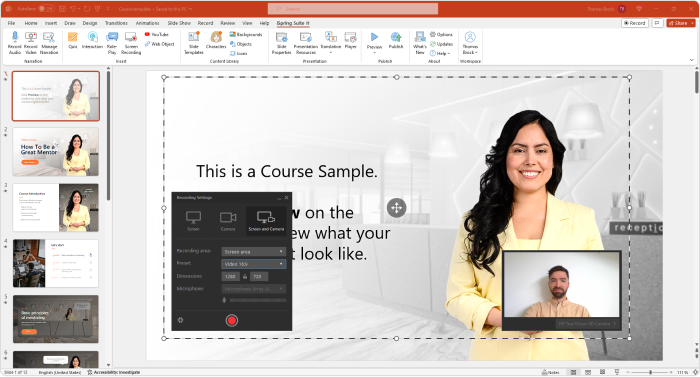Insert a Web Object

point(159,44)
